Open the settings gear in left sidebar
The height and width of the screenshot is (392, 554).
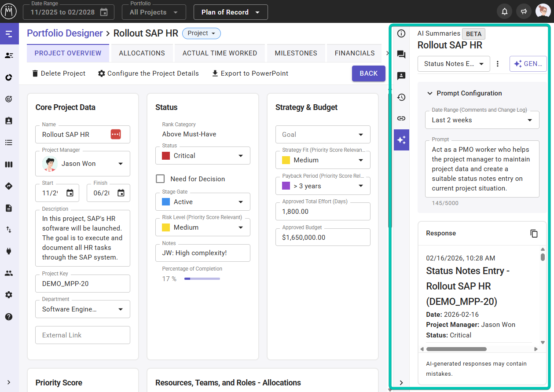pyautogui.click(x=9, y=295)
